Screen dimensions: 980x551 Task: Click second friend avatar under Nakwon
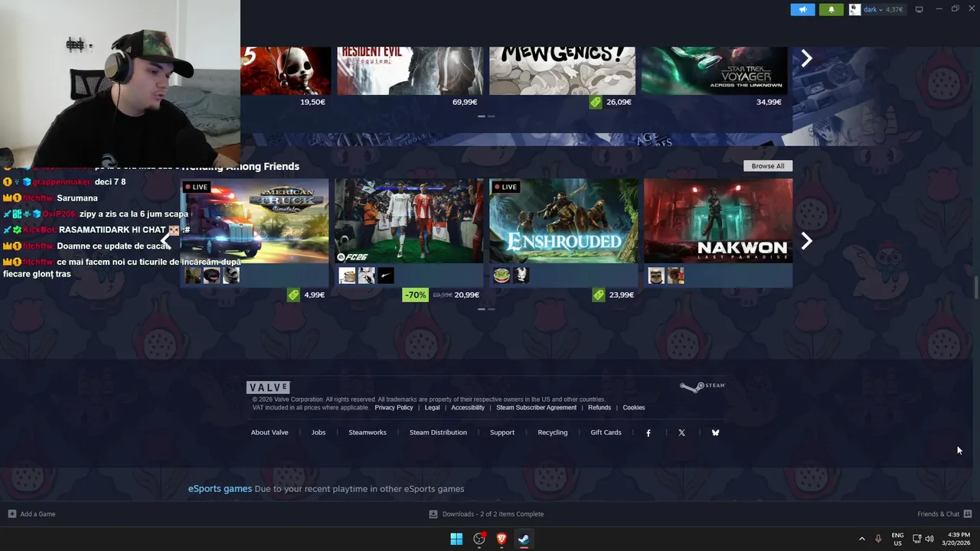(x=675, y=275)
